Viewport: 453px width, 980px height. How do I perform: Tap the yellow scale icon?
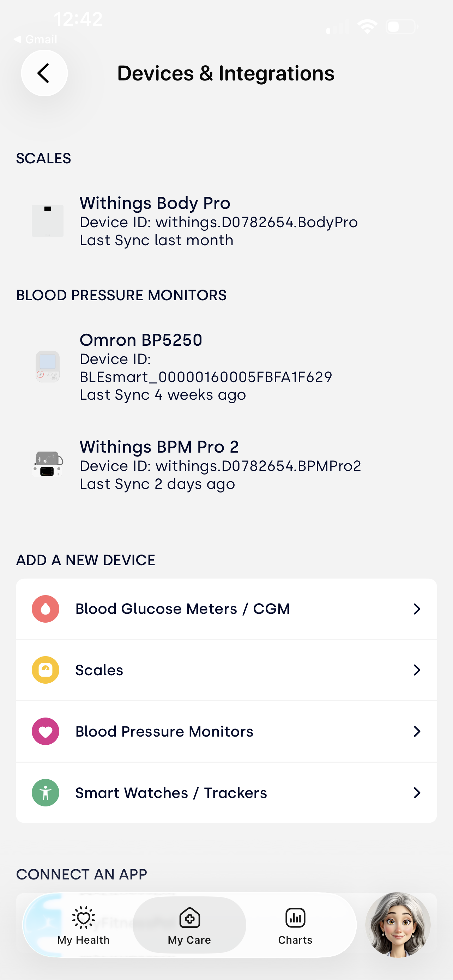point(45,670)
